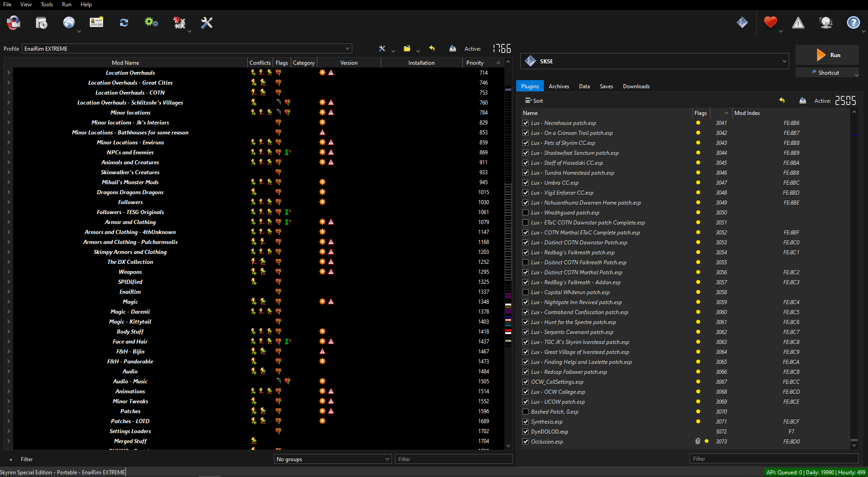The width and height of the screenshot is (868, 477).
Task: Click the Refresh toolbar icon
Action: coord(124,23)
